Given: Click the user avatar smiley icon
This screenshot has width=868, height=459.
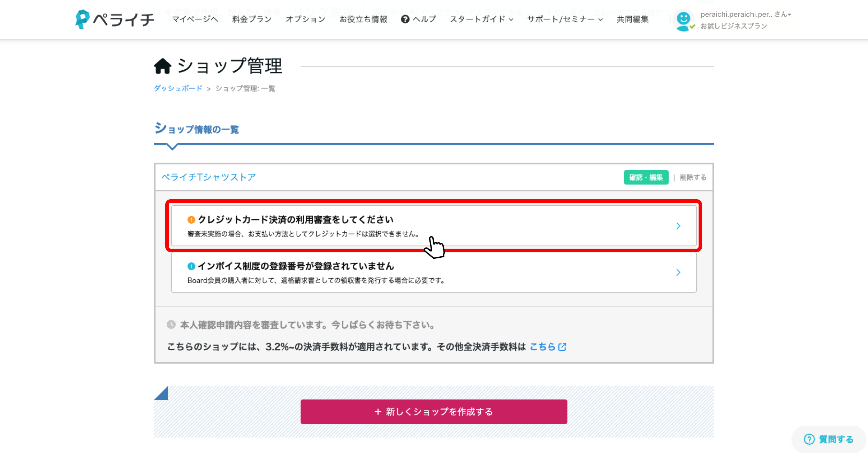Looking at the screenshot, I should [x=683, y=20].
